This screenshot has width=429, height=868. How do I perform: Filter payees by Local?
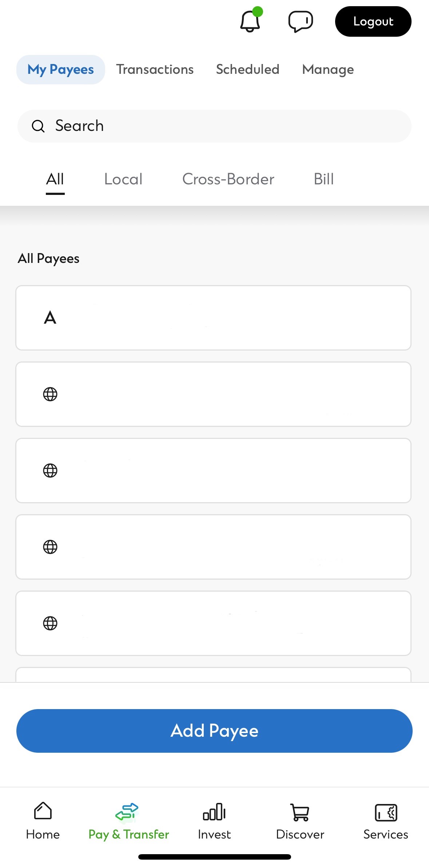(x=123, y=179)
